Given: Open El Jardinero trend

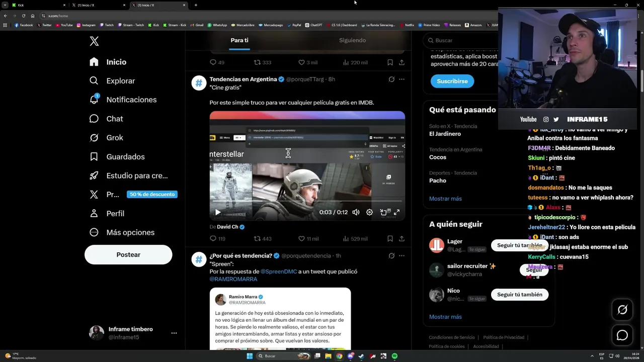Looking at the screenshot, I should pyautogui.click(x=445, y=134).
